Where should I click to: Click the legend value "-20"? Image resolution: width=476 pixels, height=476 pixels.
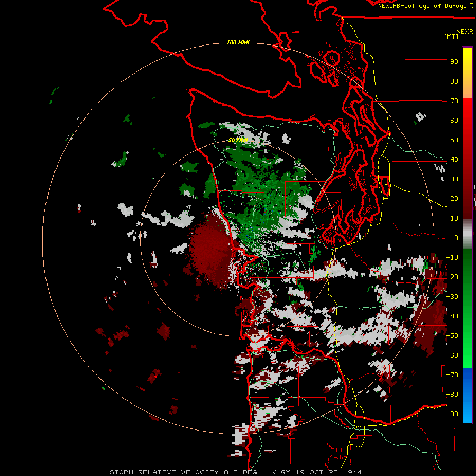pos(452,277)
